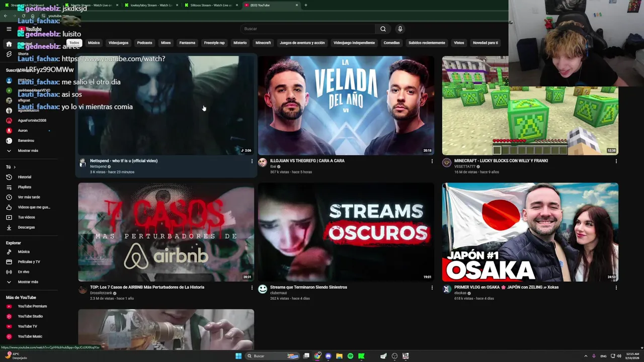The height and width of the screenshot is (362, 644).
Task: Open options menu for Minecraft Lucky Blocks video
Action: (616, 161)
